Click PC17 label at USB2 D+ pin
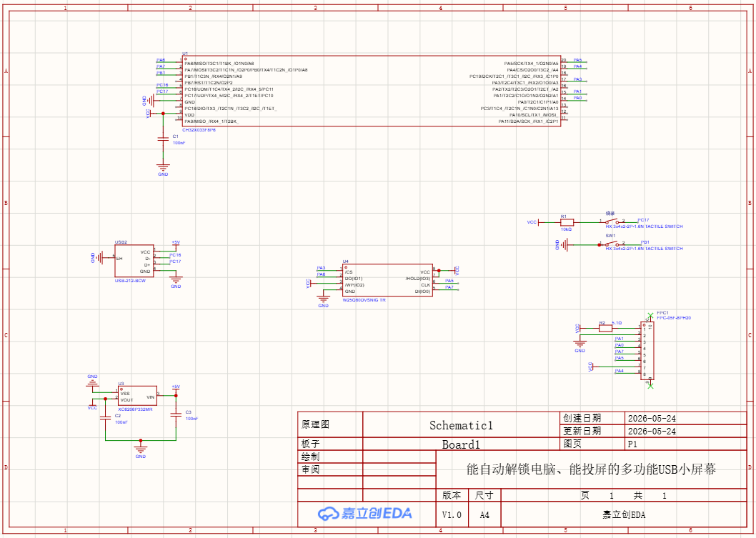This screenshot has height=538, width=756. [175, 261]
